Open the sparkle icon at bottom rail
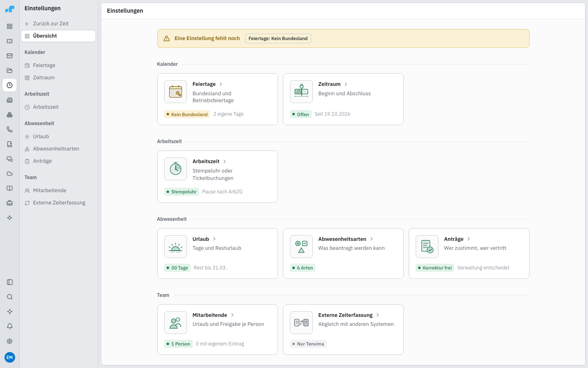The height and width of the screenshot is (368, 588). (x=10, y=312)
